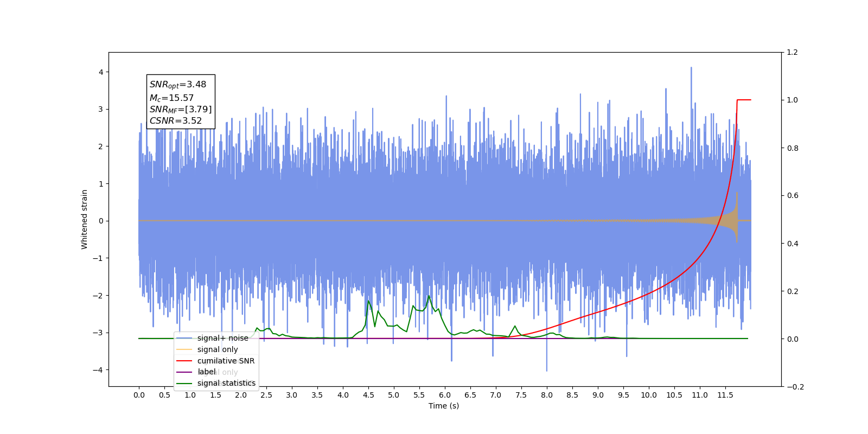Click the 0.6 tick on right axis

click(793, 196)
